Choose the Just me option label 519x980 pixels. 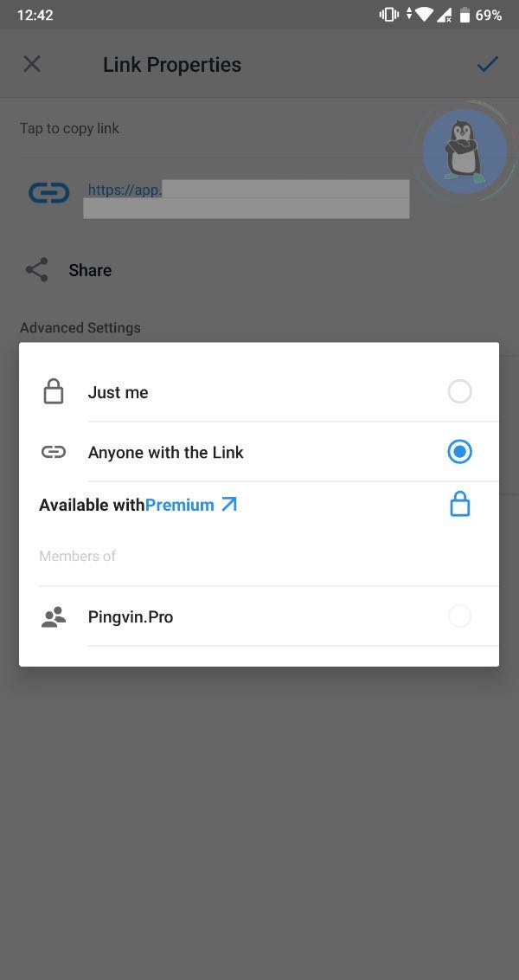(119, 392)
